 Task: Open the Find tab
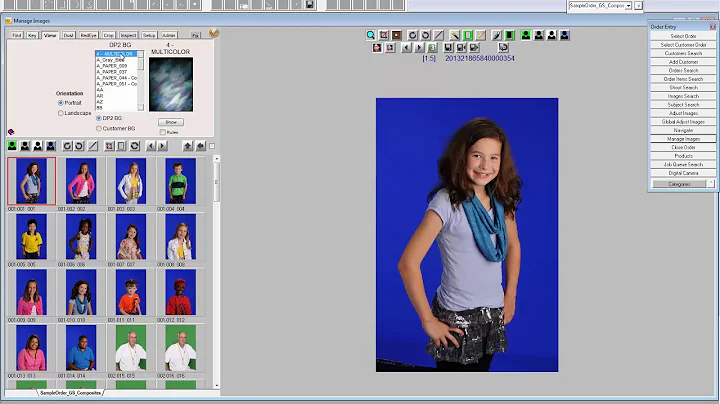tap(17, 35)
